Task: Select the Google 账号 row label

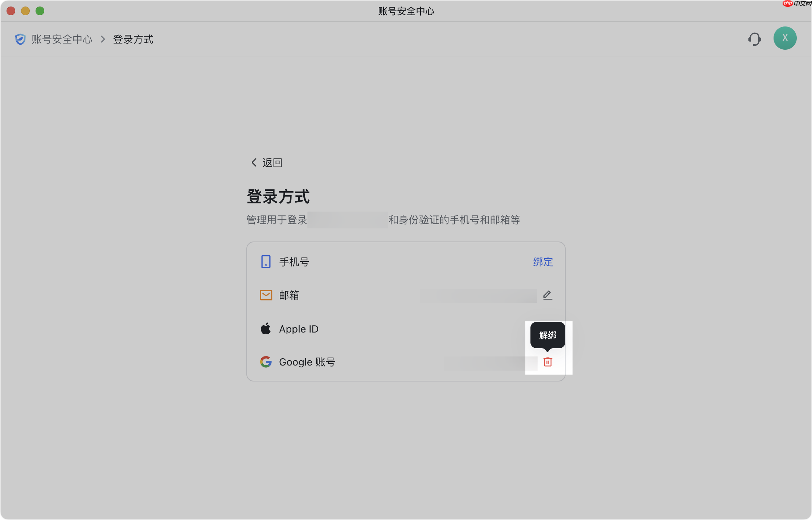Action: pos(307,362)
